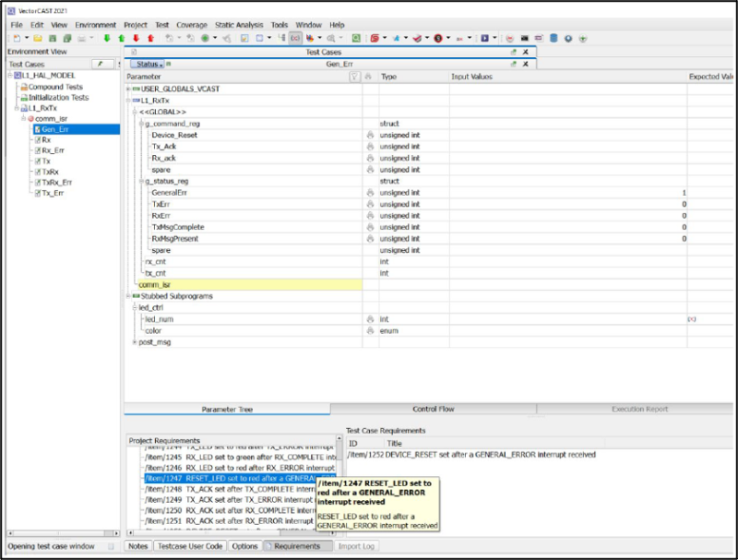Toggle the TxRx test case checkbox
Viewport: 738px width, 560px height.
coord(38,172)
